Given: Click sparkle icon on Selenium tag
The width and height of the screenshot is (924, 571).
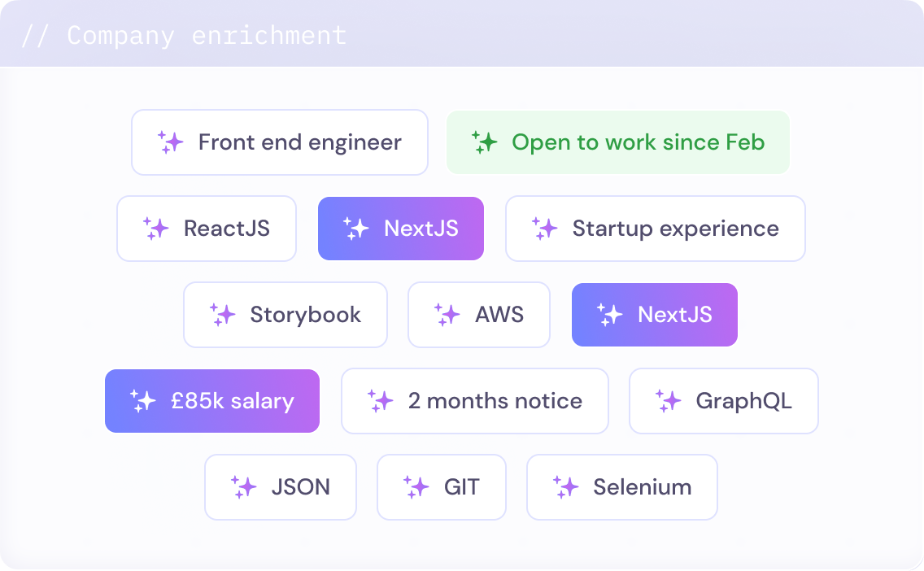Looking at the screenshot, I should (x=566, y=487).
